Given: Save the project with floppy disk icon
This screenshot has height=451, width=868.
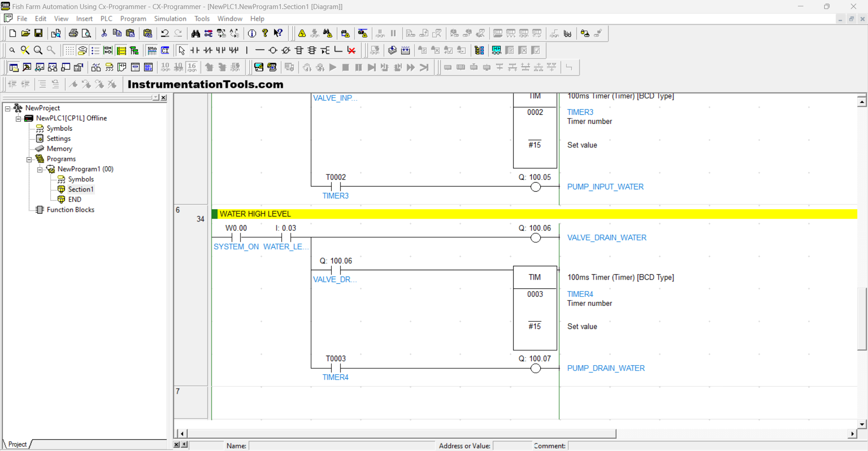Looking at the screenshot, I should point(39,33).
